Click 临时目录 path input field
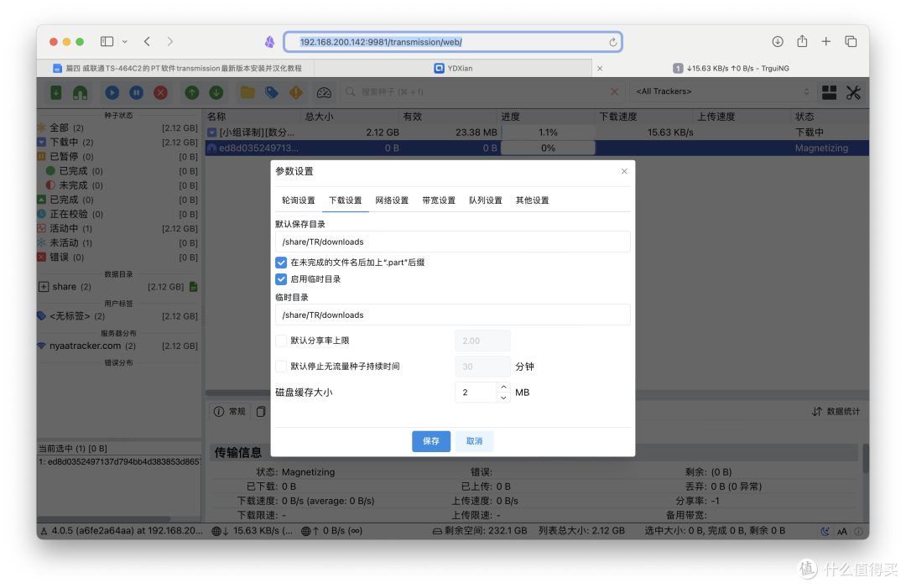The height and width of the screenshot is (588, 906). click(x=452, y=315)
